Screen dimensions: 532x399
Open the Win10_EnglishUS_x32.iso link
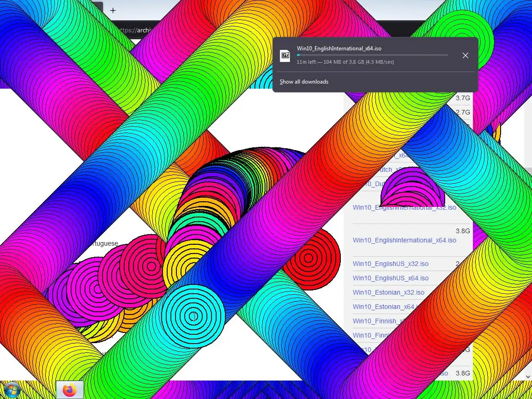click(x=391, y=264)
